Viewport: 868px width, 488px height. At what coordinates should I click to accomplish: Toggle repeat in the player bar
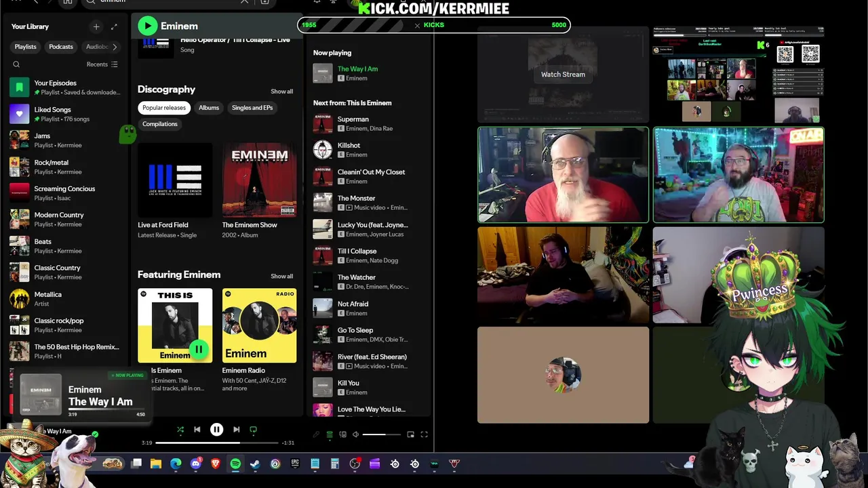click(254, 429)
